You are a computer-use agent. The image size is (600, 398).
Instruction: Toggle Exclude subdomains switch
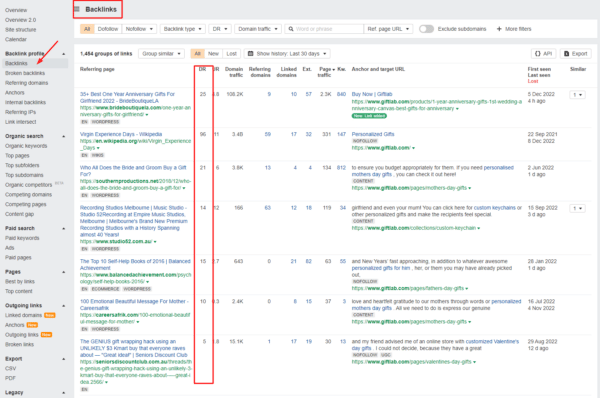(x=426, y=29)
